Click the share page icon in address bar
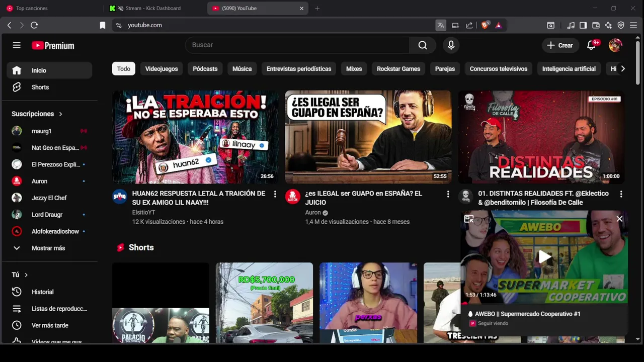The width and height of the screenshot is (644, 362). coord(469,25)
